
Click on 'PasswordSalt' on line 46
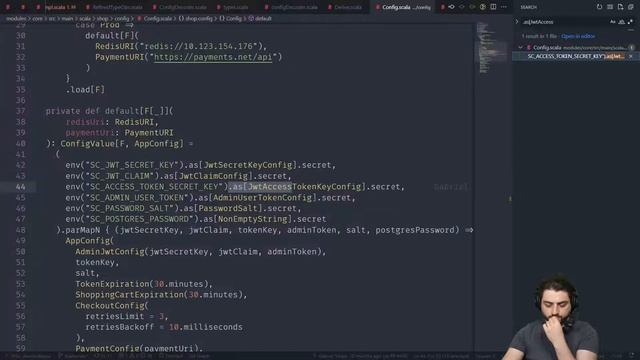tap(228, 208)
